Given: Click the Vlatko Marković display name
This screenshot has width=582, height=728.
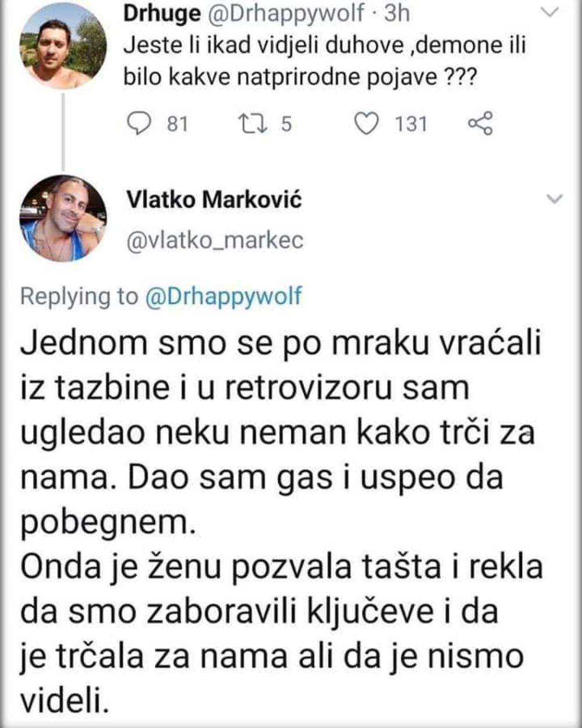Looking at the screenshot, I should tap(214, 200).
